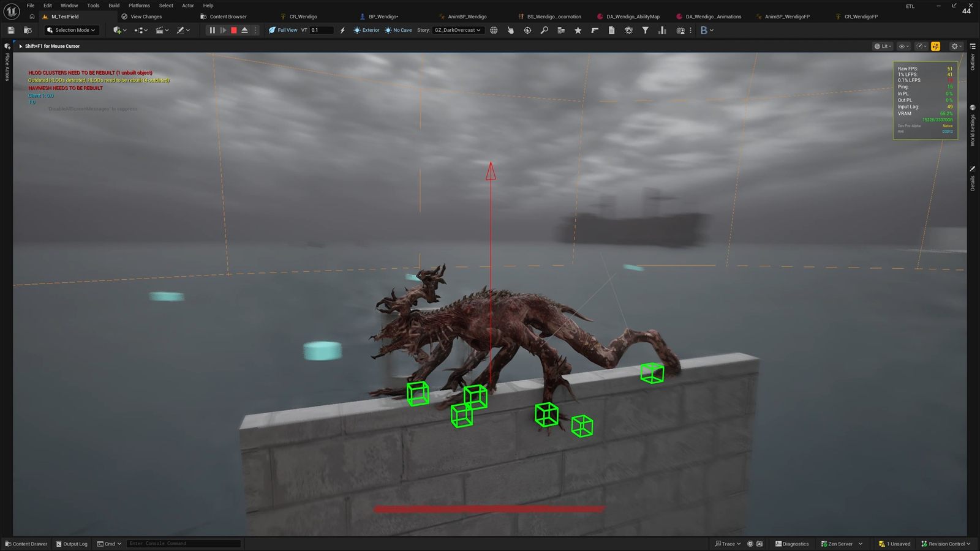Open the Selection Mode dropdown
980x551 pixels.
coord(72,30)
